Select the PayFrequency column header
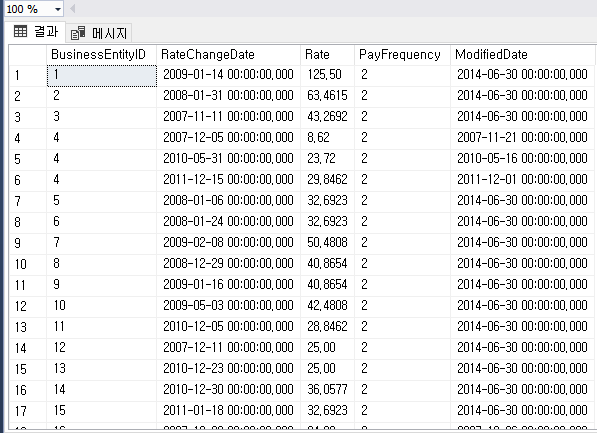The width and height of the screenshot is (597, 433). click(402, 54)
